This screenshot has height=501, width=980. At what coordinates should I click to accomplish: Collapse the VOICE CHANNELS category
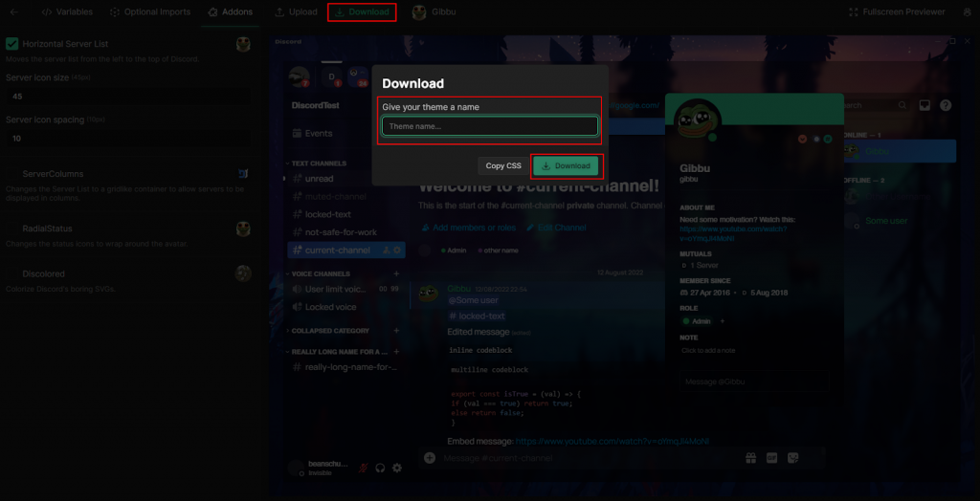pyautogui.click(x=318, y=273)
